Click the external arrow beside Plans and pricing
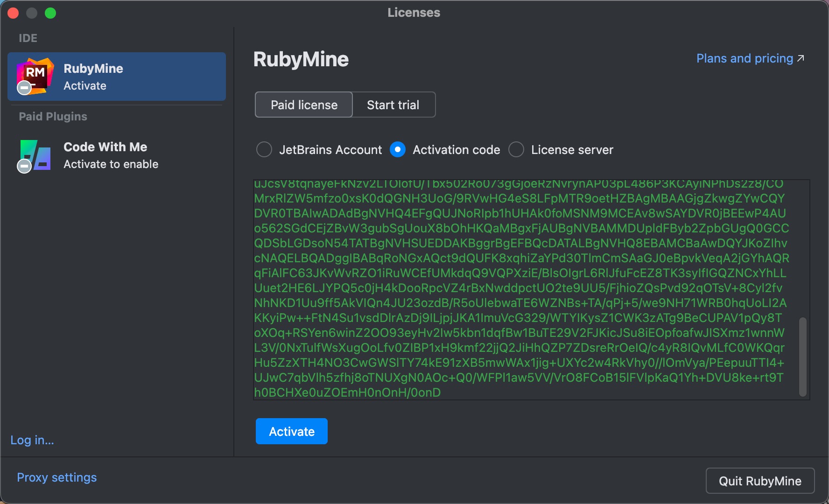Screen dimensions: 829x504 click(x=801, y=58)
